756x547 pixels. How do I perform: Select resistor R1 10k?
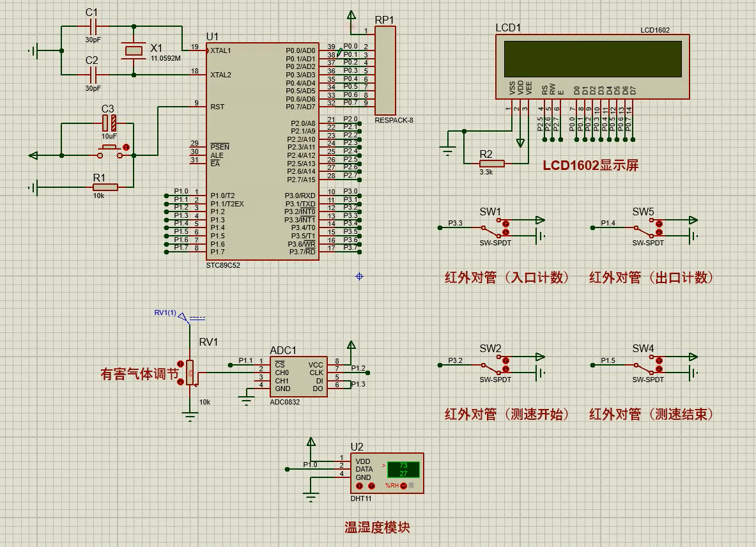coord(105,187)
